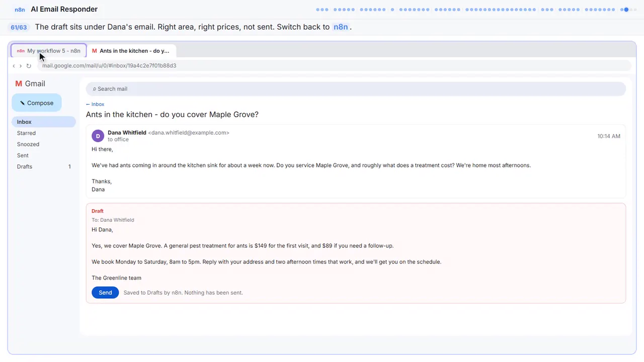The width and height of the screenshot is (644, 362).
Task: Click the 'to office' recipient line
Action: pyautogui.click(x=118, y=139)
